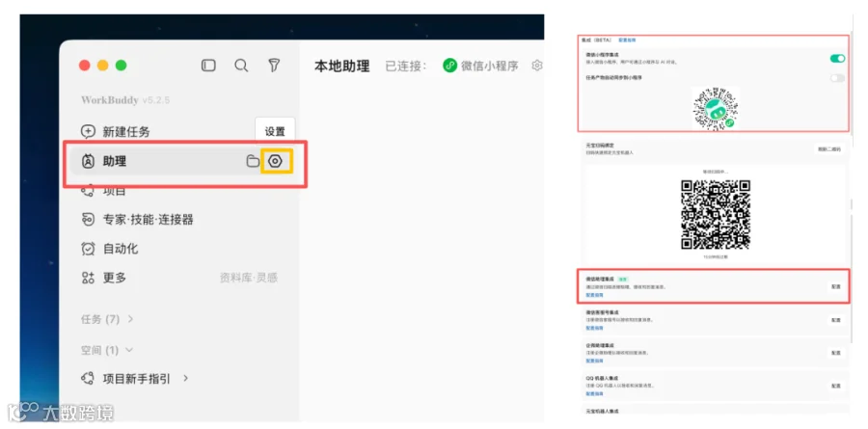The height and width of the screenshot is (429, 868).
Task: Open the search magnifier icon
Action: [x=241, y=66]
